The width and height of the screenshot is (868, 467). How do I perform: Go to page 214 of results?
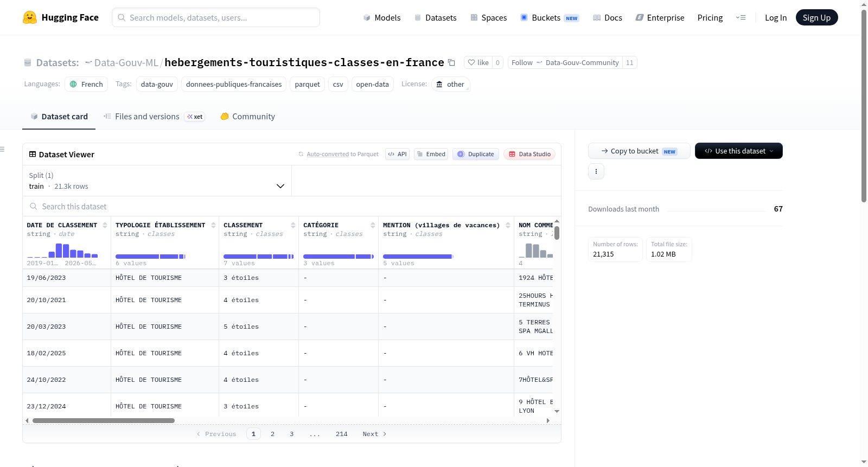pyautogui.click(x=341, y=434)
